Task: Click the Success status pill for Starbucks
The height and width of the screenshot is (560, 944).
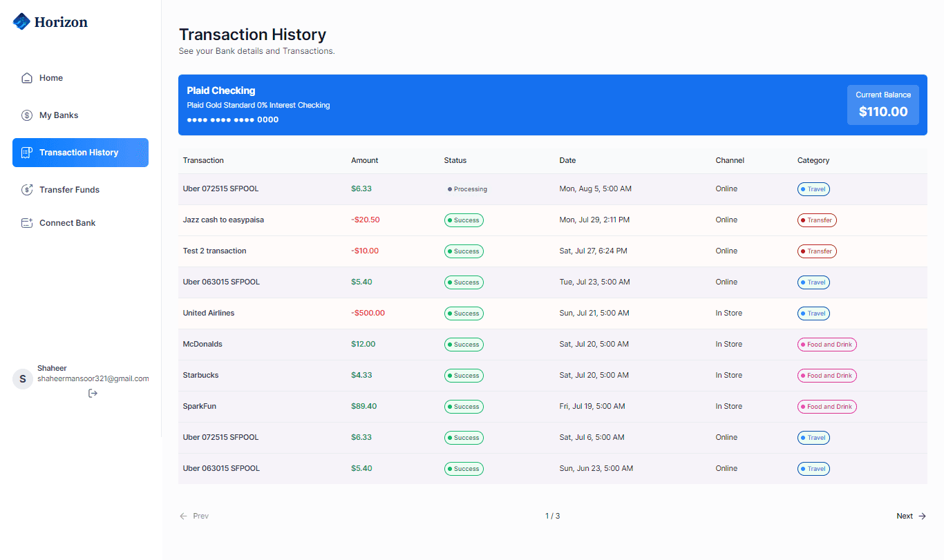Action: point(464,375)
